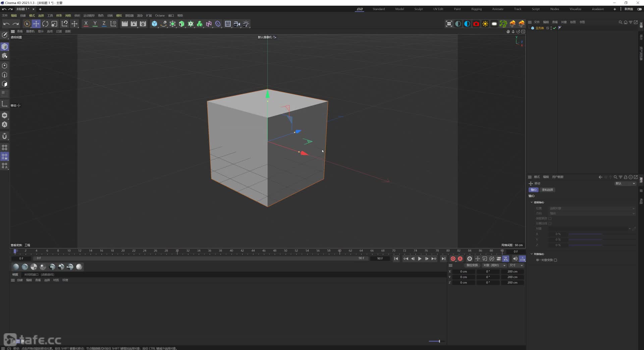The image size is (644, 350).
Task: Check the 单一对象变换 checkbox
Action: coord(555,260)
